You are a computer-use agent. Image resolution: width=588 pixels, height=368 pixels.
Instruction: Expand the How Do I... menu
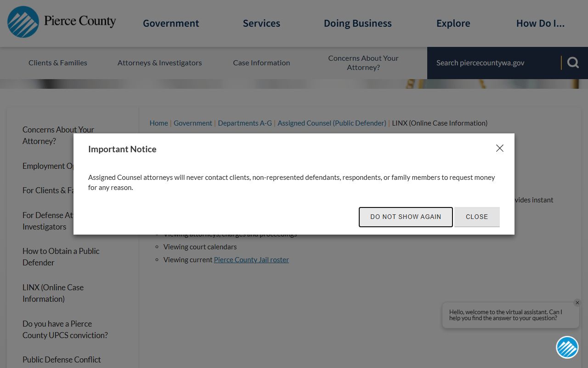540,23
